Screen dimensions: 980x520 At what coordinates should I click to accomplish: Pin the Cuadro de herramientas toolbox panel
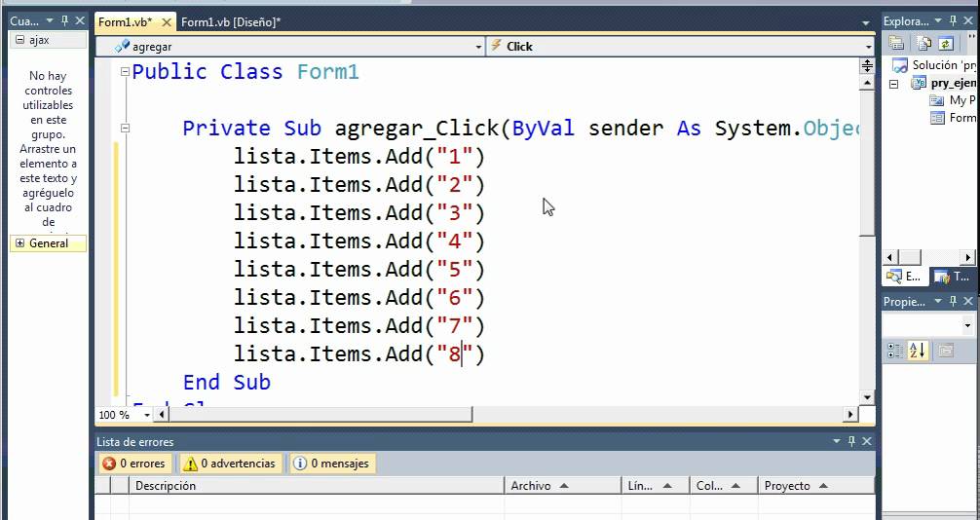click(x=64, y=21)
